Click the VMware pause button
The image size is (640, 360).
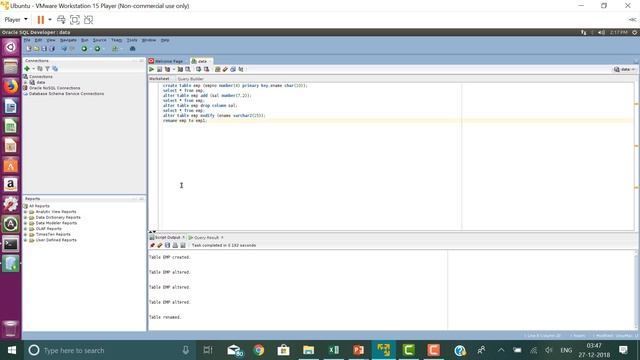click(x=40, y=20)
